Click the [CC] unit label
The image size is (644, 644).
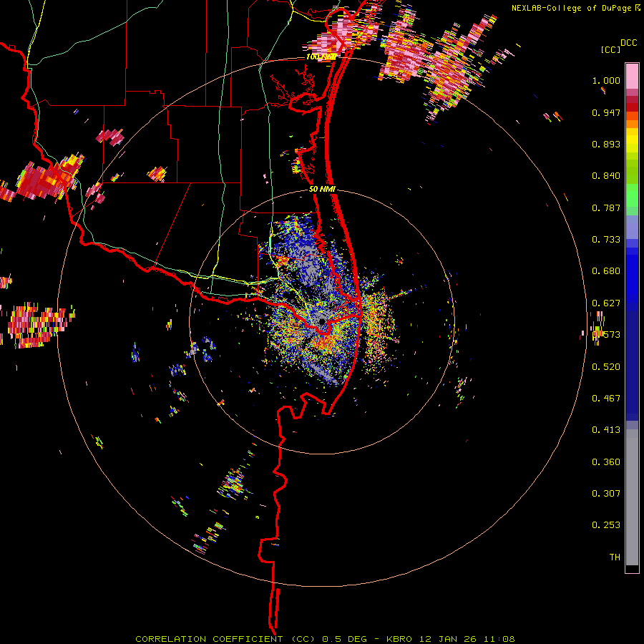[610, 49]
